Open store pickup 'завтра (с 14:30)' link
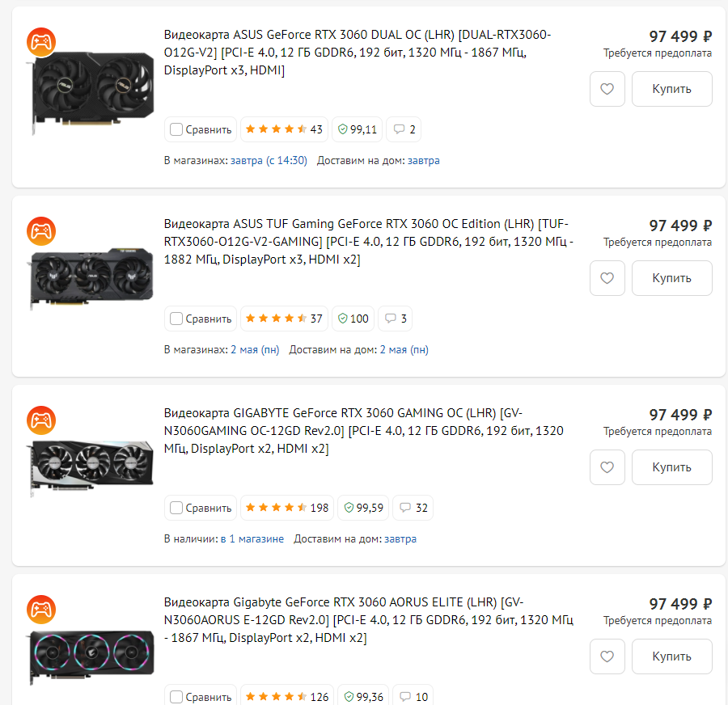Screen dimensions: 728x705 click(x=269, y=160)
